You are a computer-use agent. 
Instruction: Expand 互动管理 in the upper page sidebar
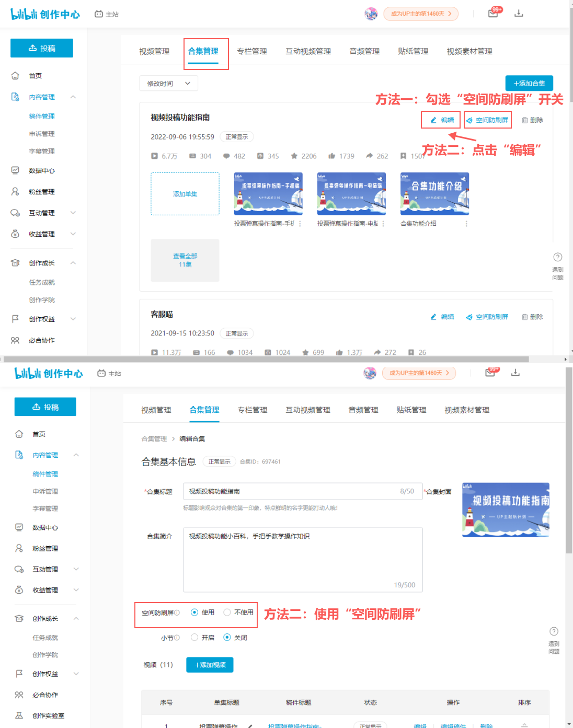point(73,213)
